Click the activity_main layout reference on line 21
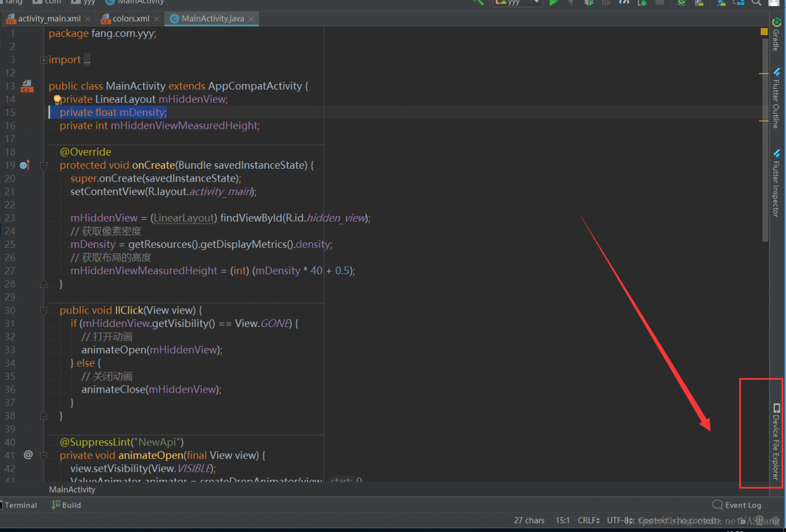Image resolution: width=786 pixels, height=532 pixels. (220, 191)
